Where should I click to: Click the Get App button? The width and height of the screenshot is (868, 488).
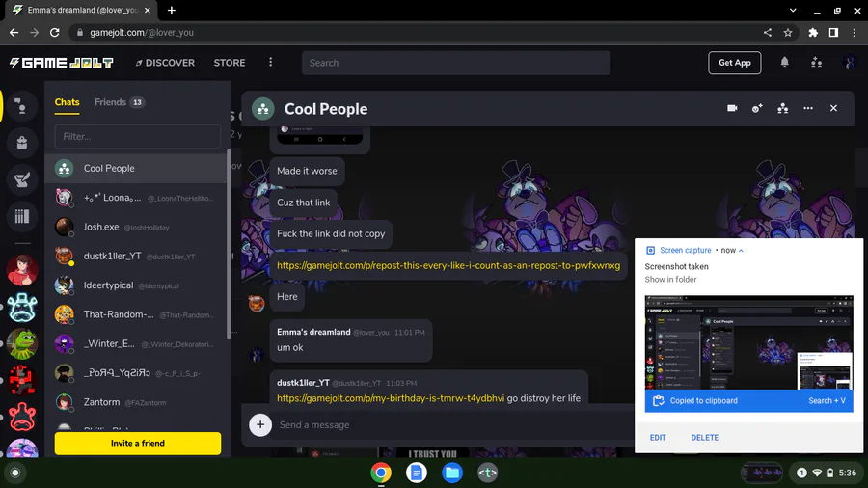coord(735,63)
